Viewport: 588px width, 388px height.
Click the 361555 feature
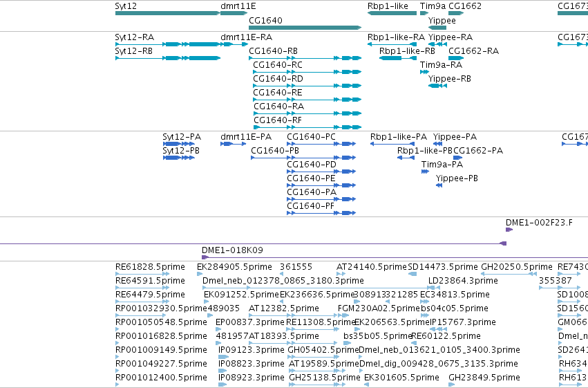tap(282, 274)
